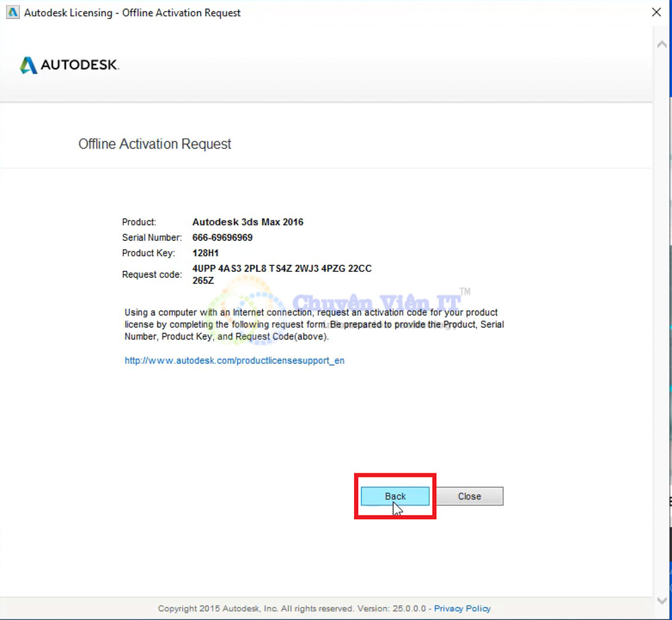The height and width of the screenshot is (620, 672).
Task: Click the window title bar text
Action: [x=132, y=13]
